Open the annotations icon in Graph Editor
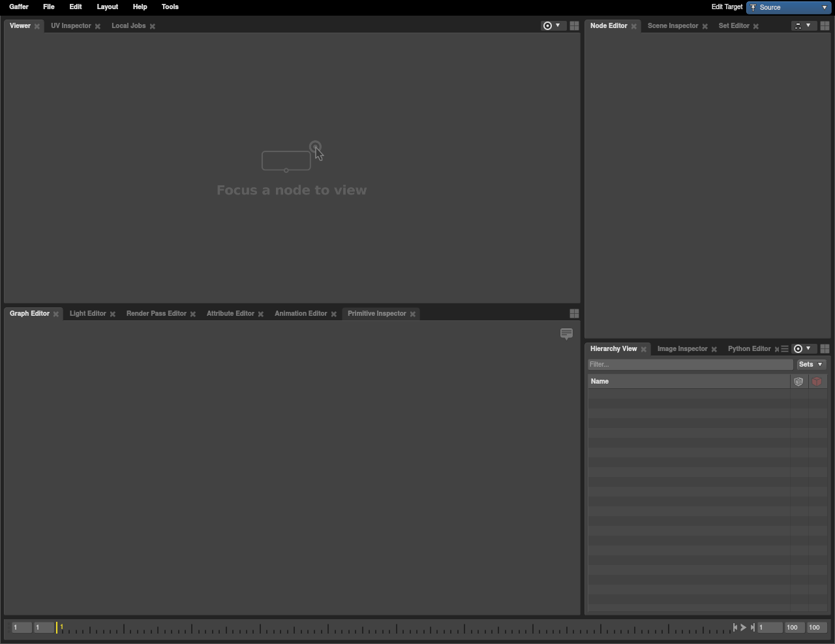The width and height of the screenshot is (835, 644). (x=566, y=333)
